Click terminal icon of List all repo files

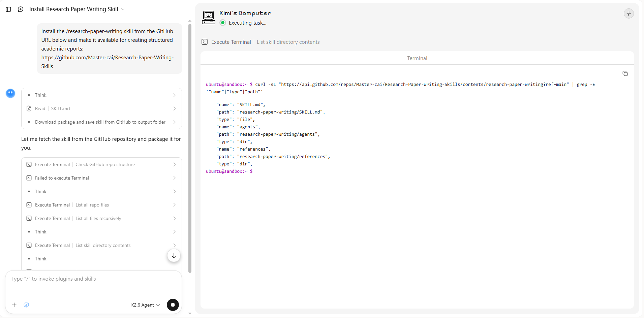click(x=29, y=205)
